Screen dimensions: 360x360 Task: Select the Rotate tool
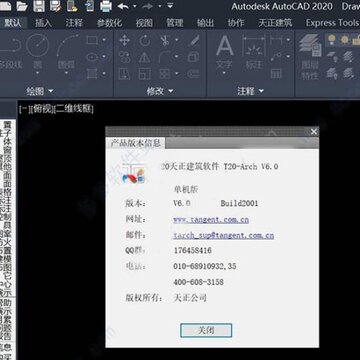tap(145, 41)
